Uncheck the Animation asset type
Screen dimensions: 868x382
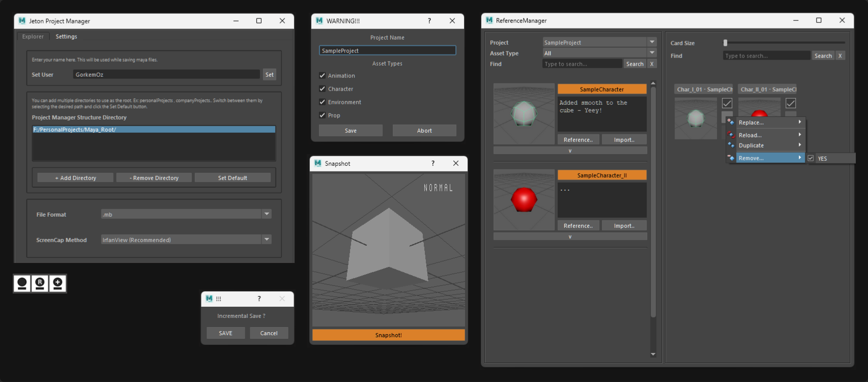322,76
